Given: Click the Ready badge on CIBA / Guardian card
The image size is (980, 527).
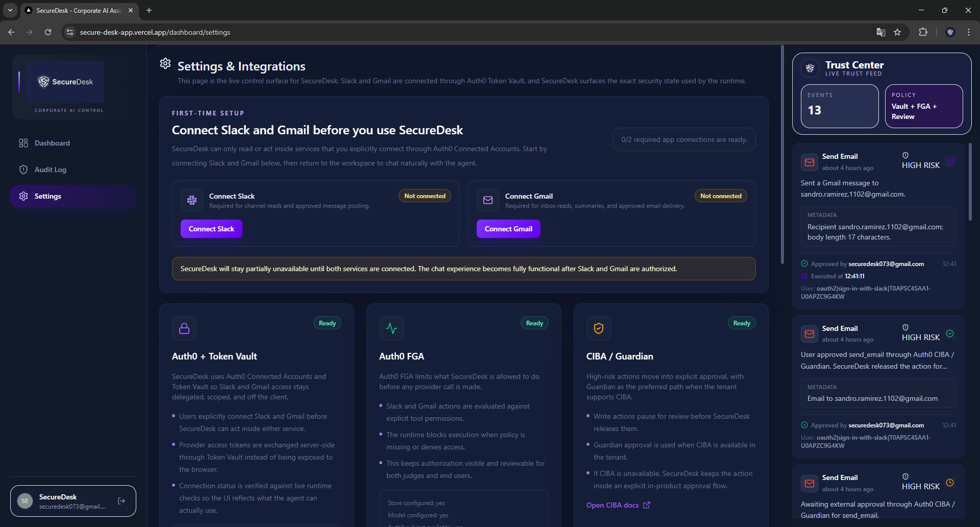Looking at the screenshot, I should click(x=742, y=323).
